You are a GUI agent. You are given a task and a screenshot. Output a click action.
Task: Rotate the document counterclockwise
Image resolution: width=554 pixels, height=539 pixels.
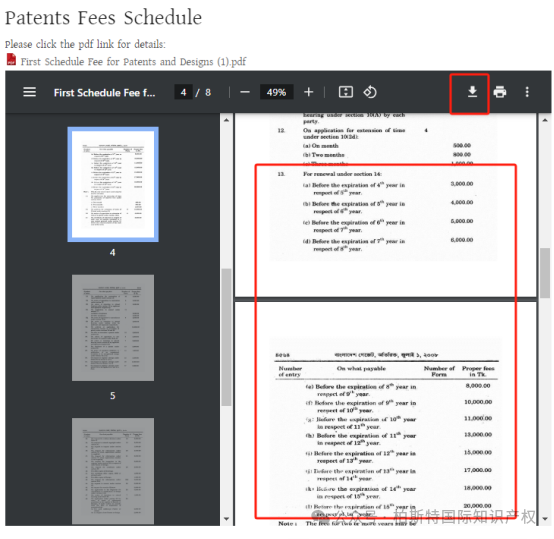coord(370,92)
